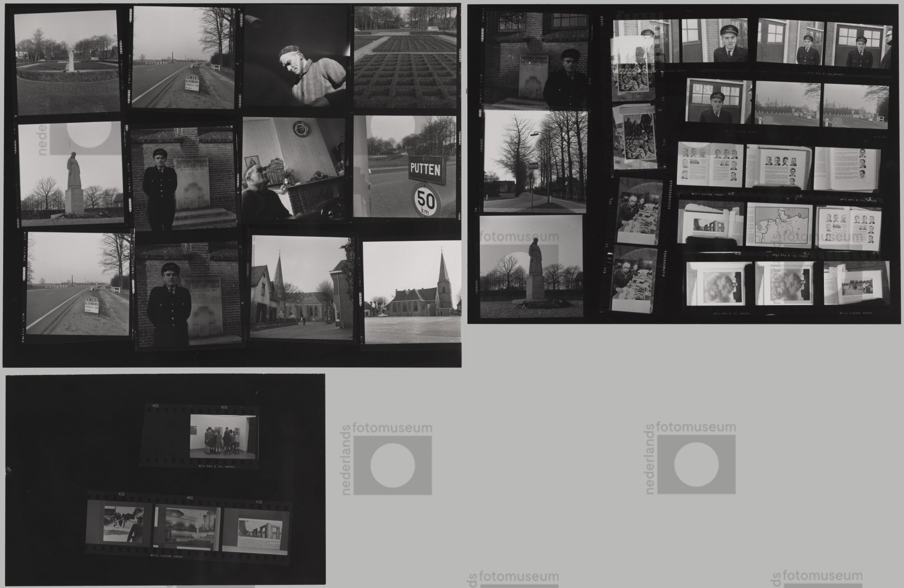
Task: Open the people walking on street frame
Action: click(123, 524)
